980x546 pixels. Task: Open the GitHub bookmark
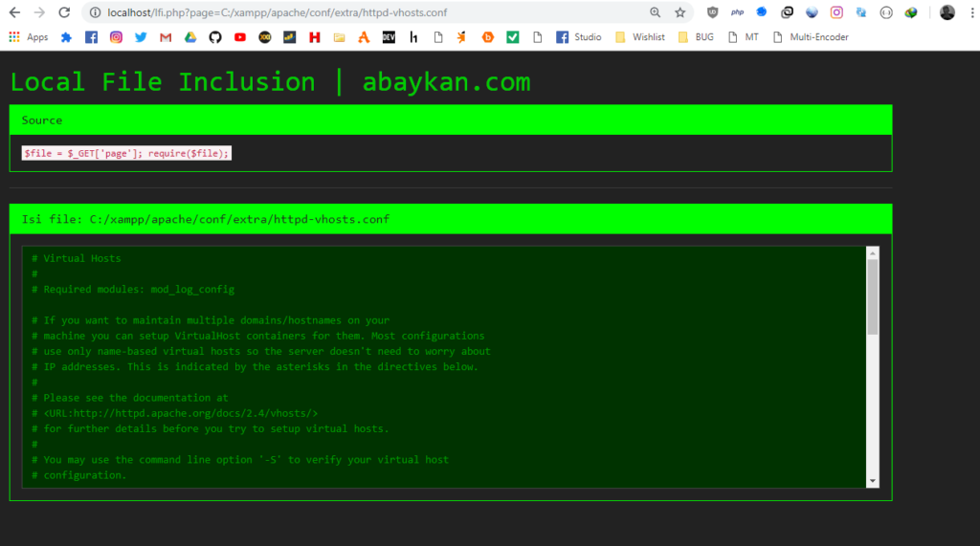(x=215, y=37)
